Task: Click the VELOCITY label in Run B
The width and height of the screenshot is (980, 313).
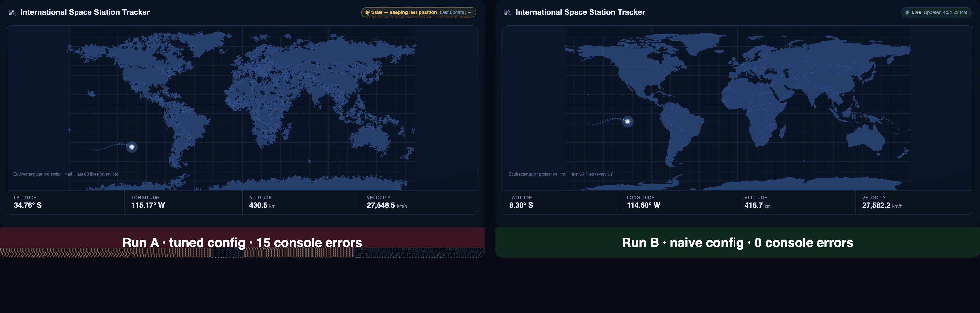Action: coord(874,197)
